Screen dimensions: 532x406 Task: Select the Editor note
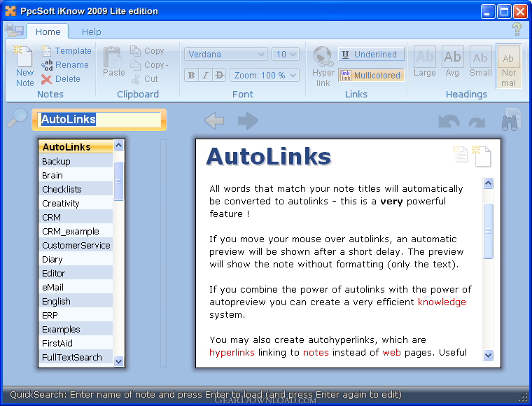[76, 273]
